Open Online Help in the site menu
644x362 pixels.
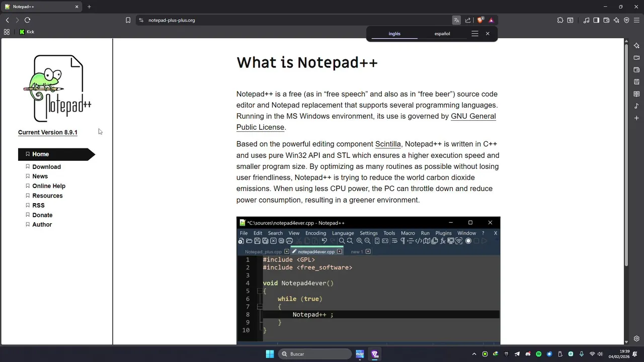click(x=49, y=186)
